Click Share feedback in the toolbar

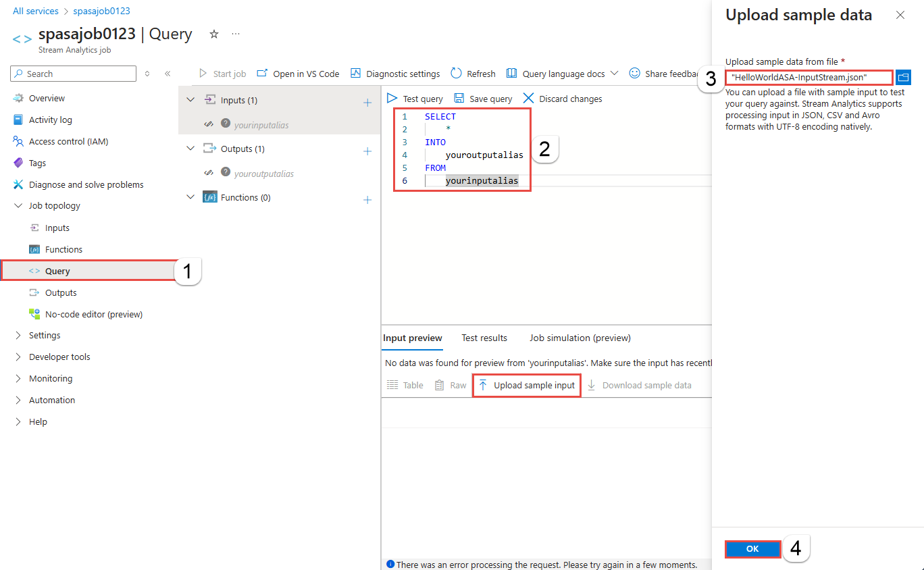(x=665, y=74)
